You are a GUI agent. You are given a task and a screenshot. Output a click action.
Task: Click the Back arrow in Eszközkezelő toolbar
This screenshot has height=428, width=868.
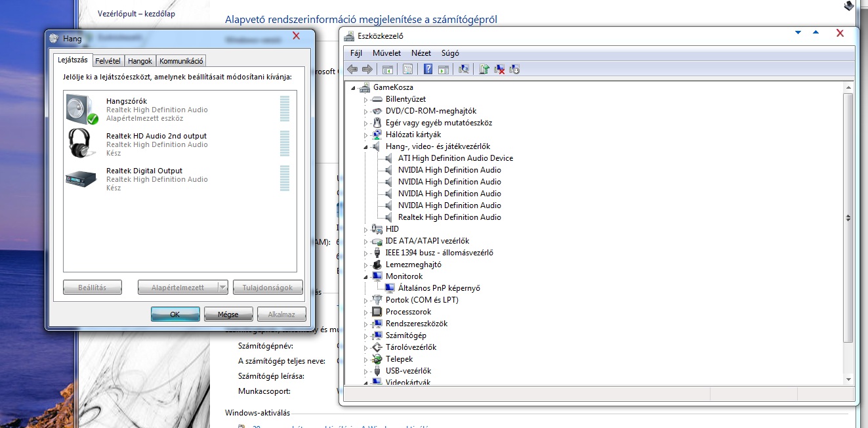pyautogui.click(x=352, y=69)
